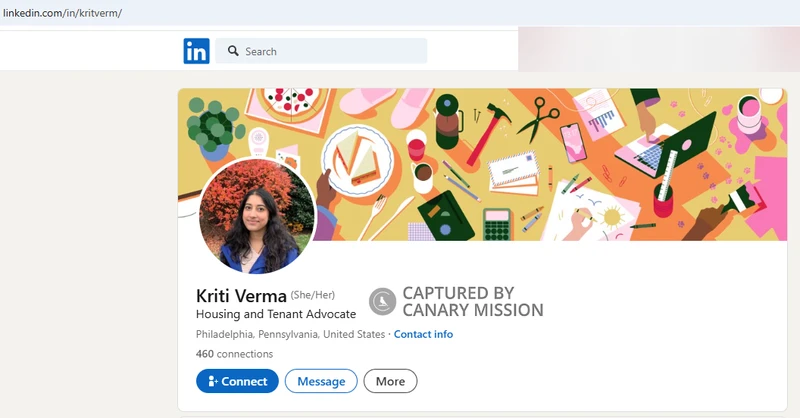Click the magnifying glass search icon
Image resolution: width=800 pixels, height=418 pixels.
(232, 51)
